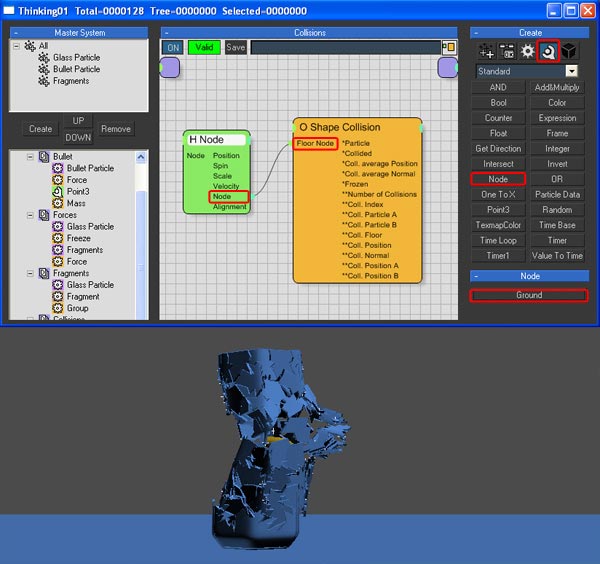Click the tree list scroll up arrow

(141, 157)
